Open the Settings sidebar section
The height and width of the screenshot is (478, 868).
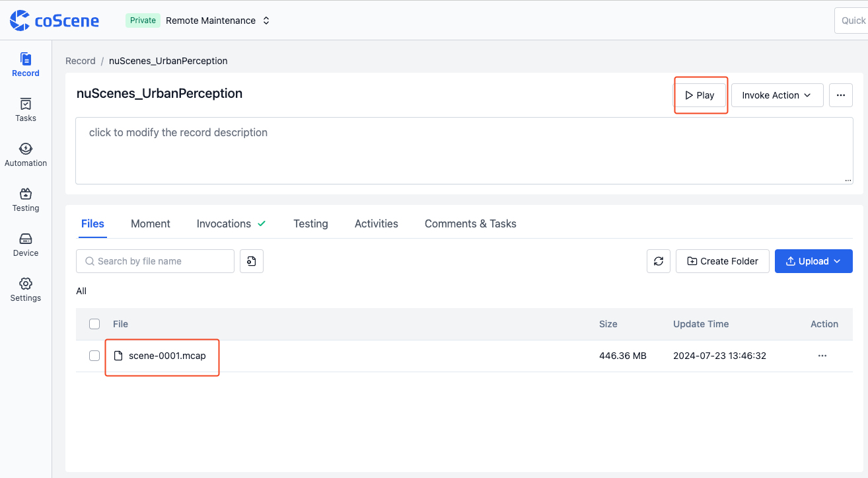(x=26, y=290)
